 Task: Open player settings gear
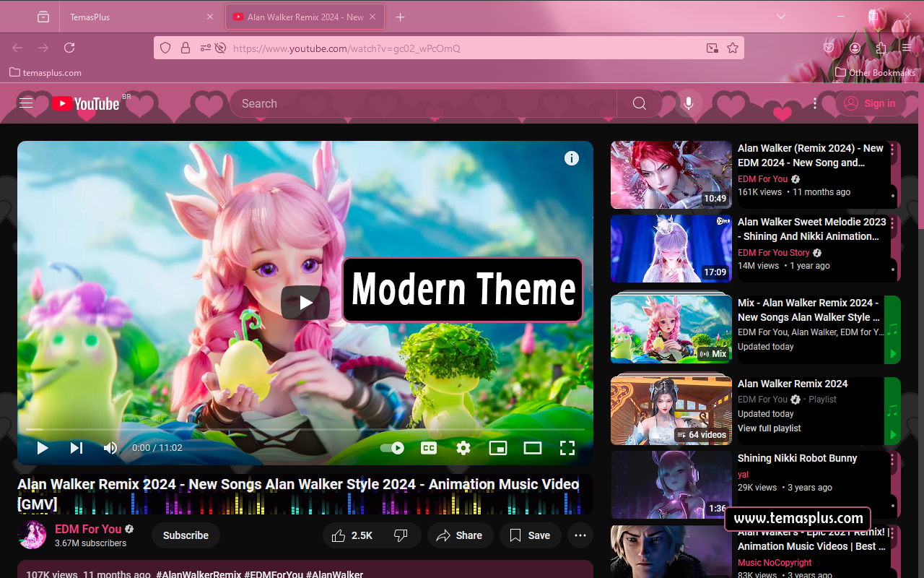(x=463, y=448)
